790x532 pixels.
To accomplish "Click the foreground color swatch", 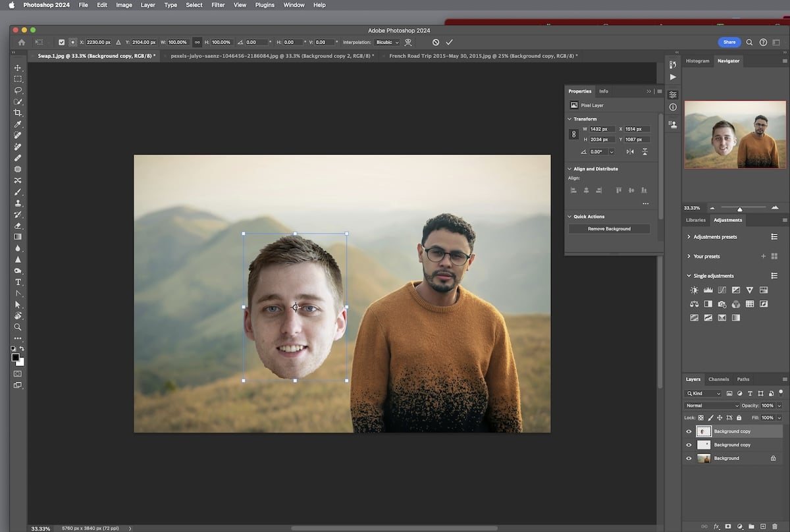I will 16,358.
